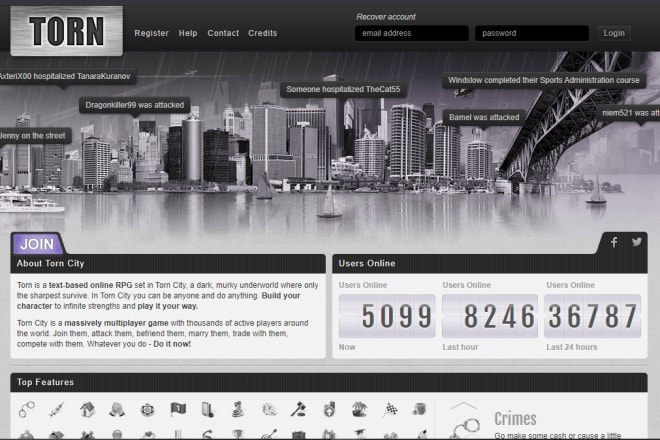
Task: Click the large handcuffs Crimes preview image
Action: point(465,428)
